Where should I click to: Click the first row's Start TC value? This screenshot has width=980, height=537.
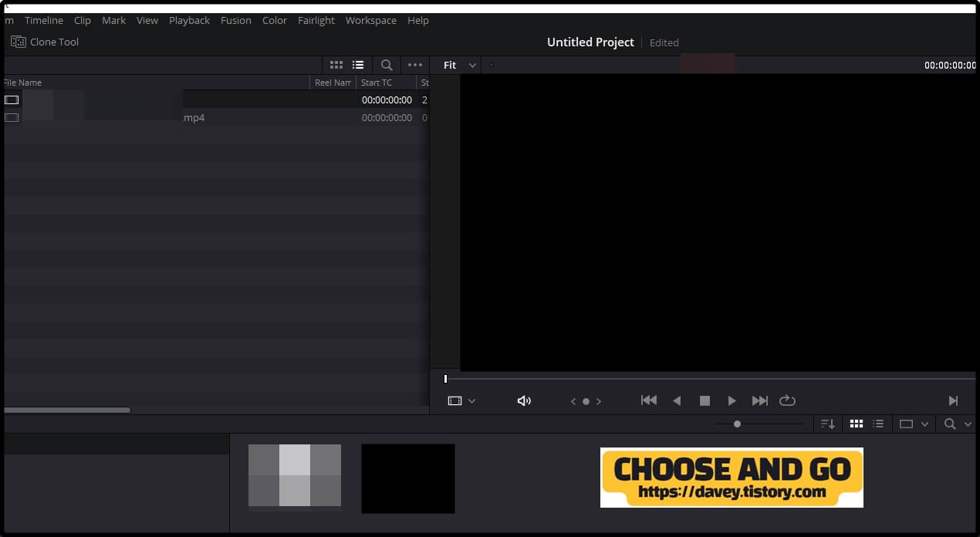point(387,100)
